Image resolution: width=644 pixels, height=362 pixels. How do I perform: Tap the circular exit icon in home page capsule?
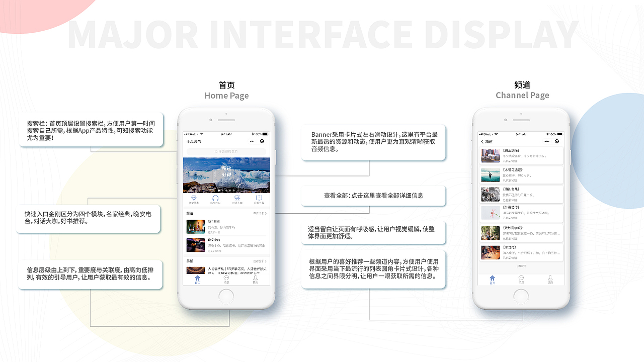click(261, 140)
